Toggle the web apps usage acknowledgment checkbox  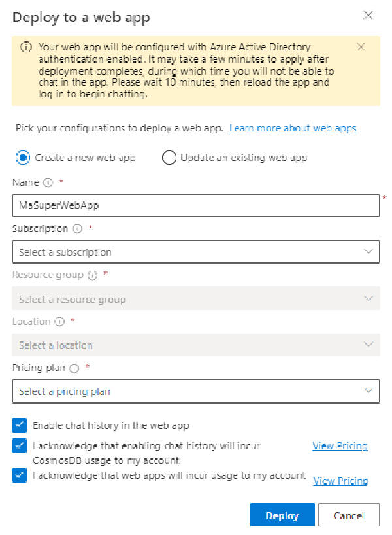point(19,476)
